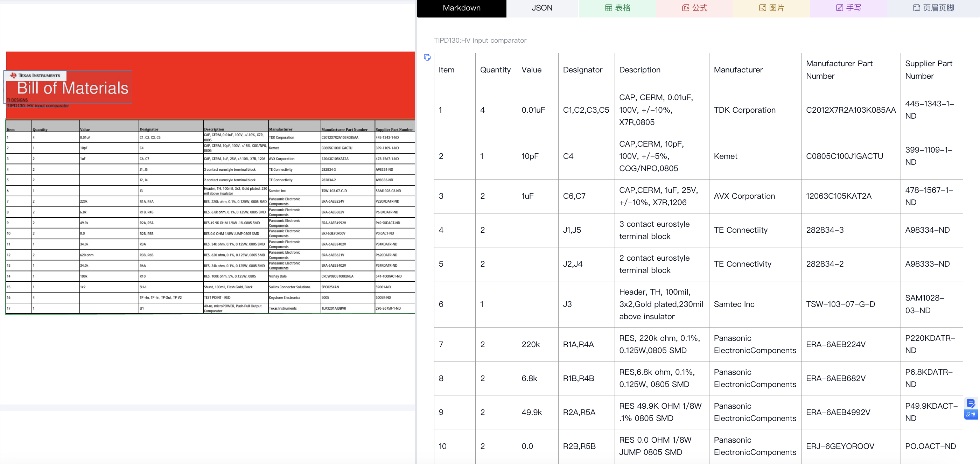
Task: Open the JSON tab
Action: point(542,8)
